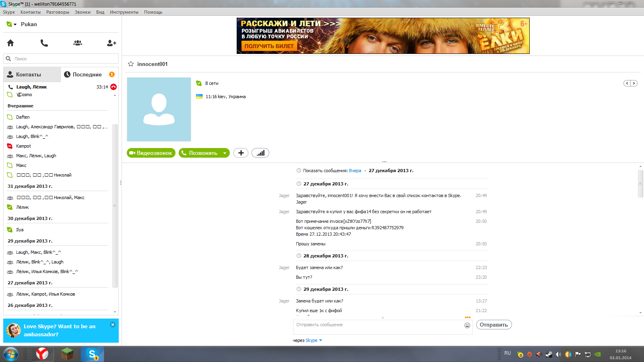Click the Позвонить call button

200,153
